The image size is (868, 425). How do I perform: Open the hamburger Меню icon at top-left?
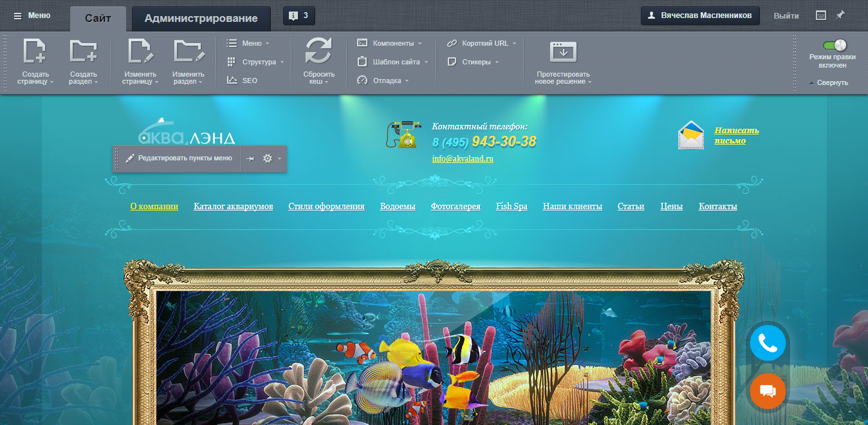17,15
